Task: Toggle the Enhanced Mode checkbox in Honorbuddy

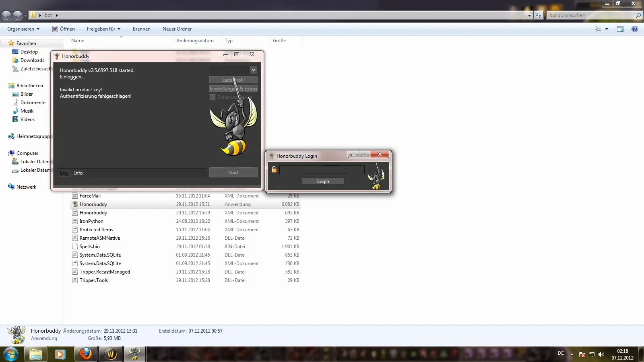Action: 213,97
